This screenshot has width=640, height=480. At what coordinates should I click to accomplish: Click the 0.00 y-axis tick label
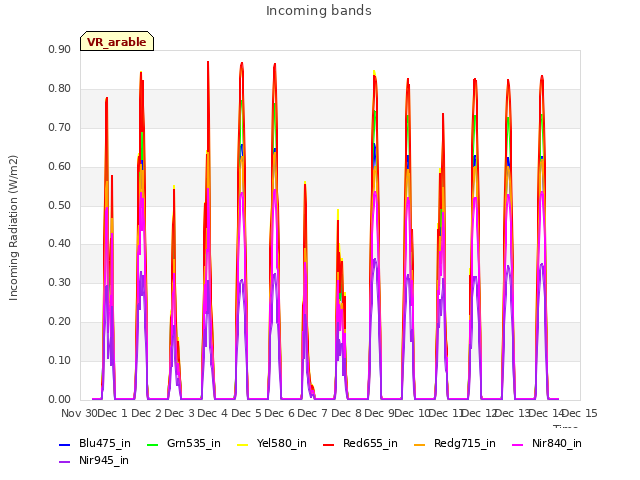(60, 400)
